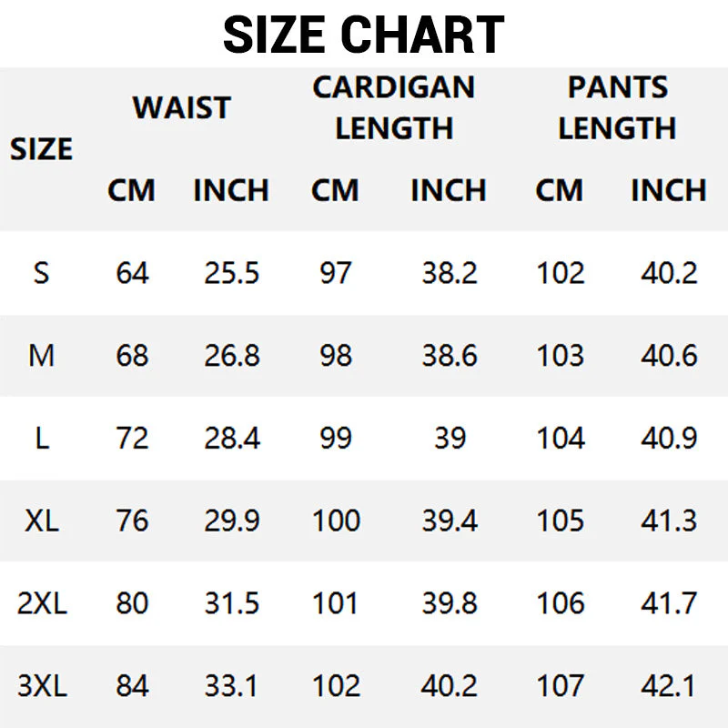Click waist value 64 cm
Viewport: 728px width, 728px height.
pyautogui.click(x=132, y=272)
